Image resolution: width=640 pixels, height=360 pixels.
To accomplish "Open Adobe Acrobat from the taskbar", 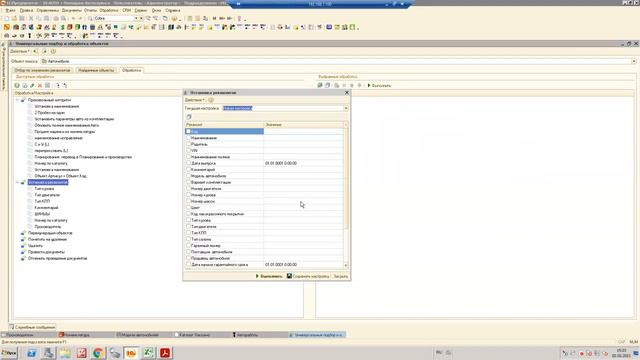I will (x=165, y=353).
